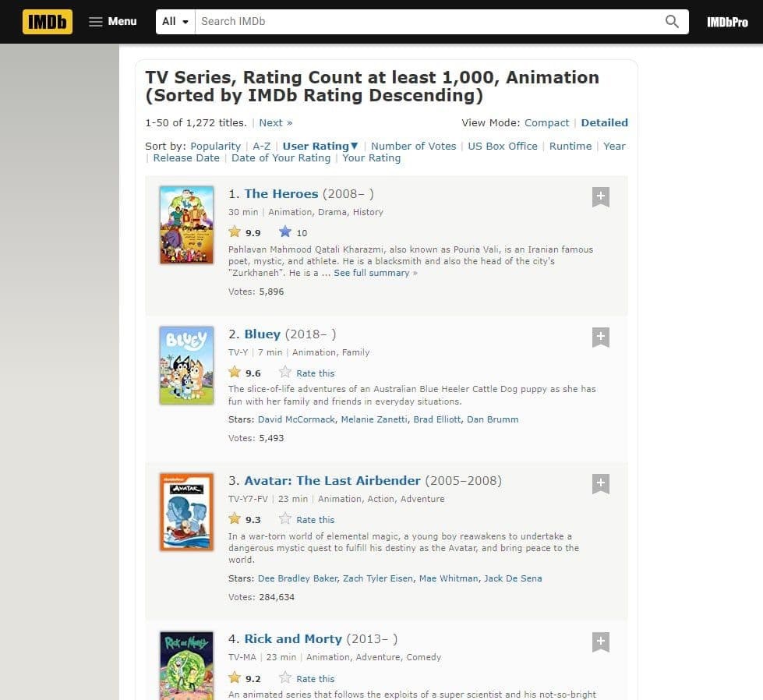The image size is (763, 700).
Task: Click the Votes: 284,634 count text
Action: tap(261, 597)
